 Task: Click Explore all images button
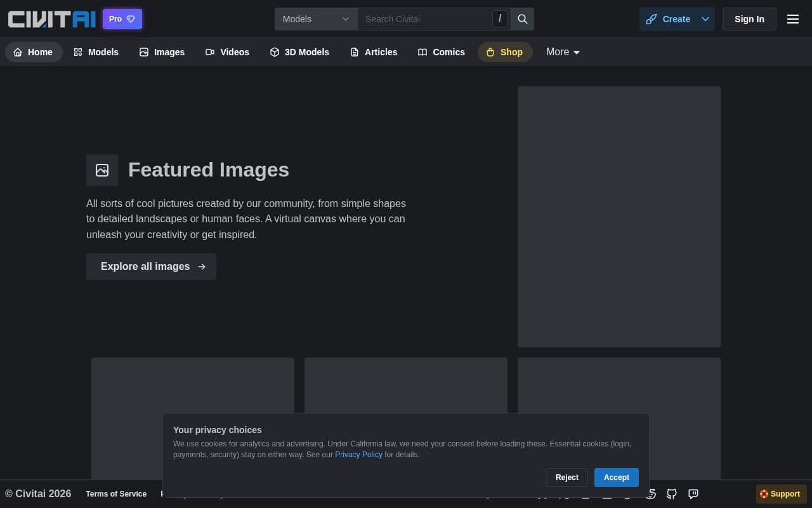tap(151, 267)
